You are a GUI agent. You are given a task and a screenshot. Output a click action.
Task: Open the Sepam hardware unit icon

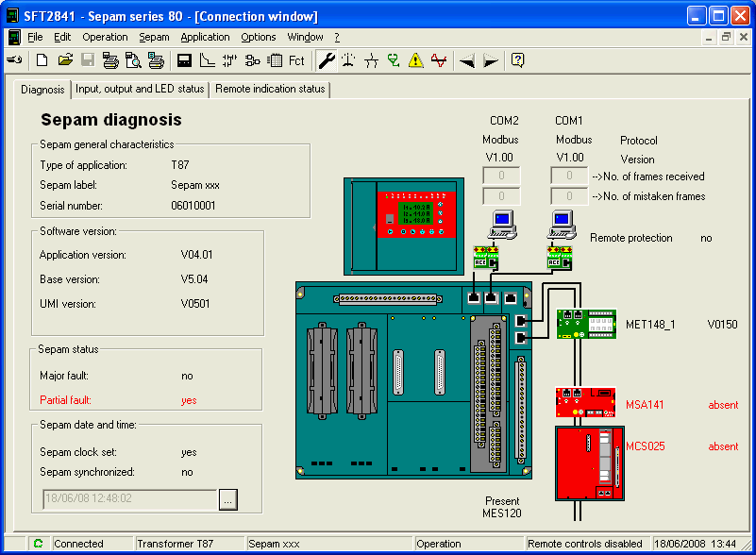pyautogui.click(x=184, y=60)
